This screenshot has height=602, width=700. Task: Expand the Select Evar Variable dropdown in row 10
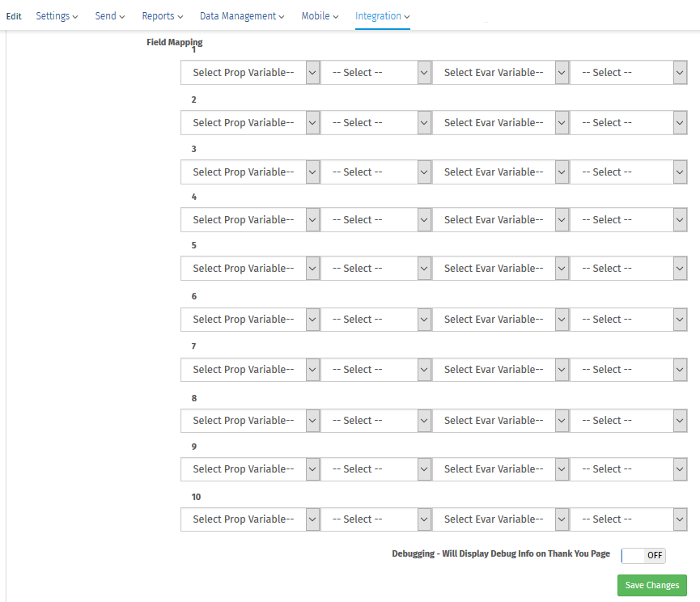500,519
